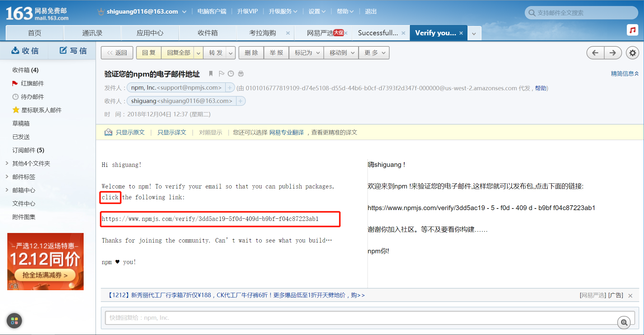Screen dimensions: 644x335
Task: Focus the 支持邮件全文搜索 search box
Action: coord(581,13)
